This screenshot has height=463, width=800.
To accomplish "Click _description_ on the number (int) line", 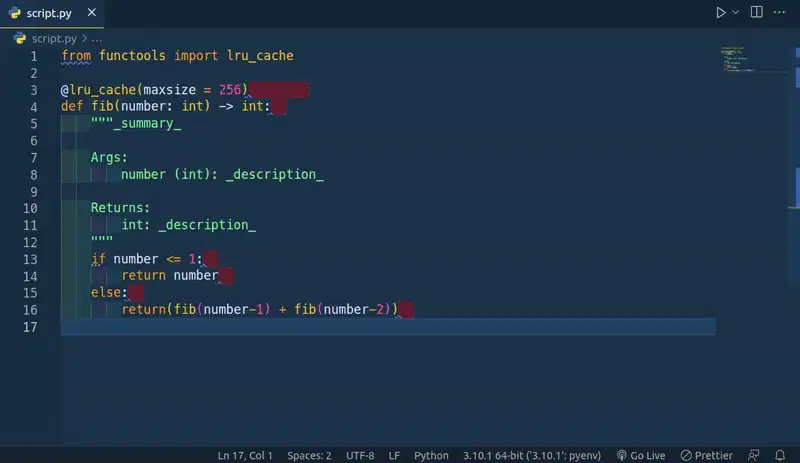I will 274,175.
